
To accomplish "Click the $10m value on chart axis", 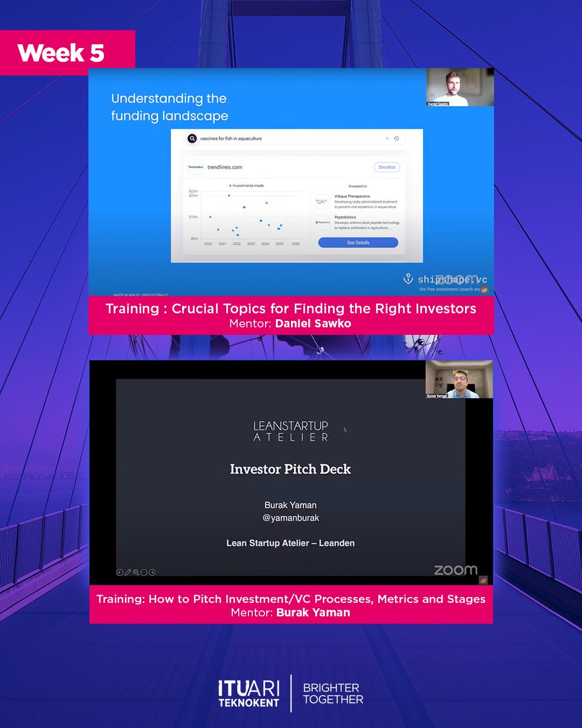I will tap(195, 217).
